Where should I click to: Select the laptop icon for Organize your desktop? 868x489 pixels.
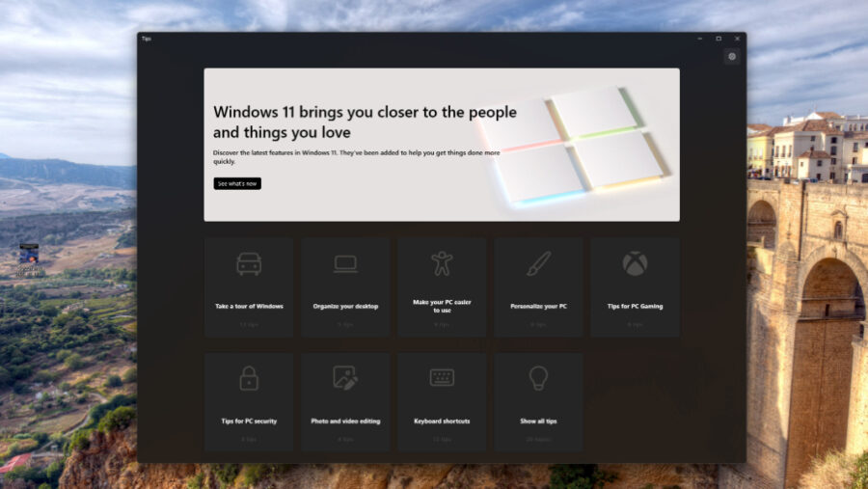click(345, 264)
